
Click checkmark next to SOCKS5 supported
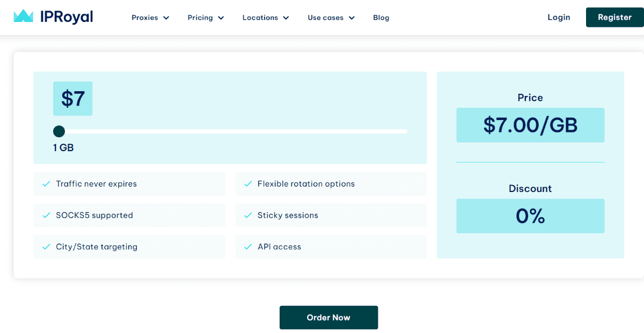pyautogui.click(x=46, y=215)
